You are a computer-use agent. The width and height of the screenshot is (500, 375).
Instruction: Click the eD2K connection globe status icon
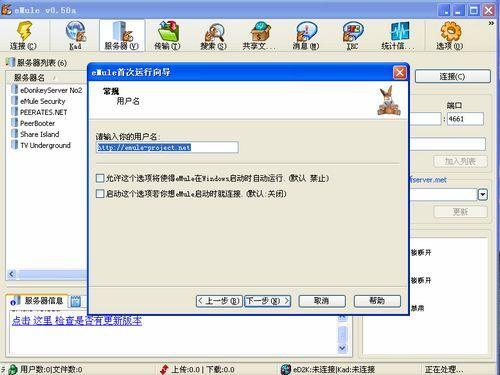tap(286, 369)
